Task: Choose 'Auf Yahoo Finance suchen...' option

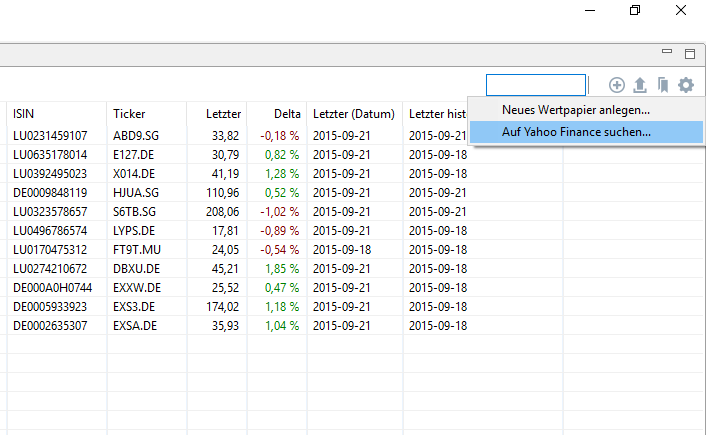Action: pyautogui.click(x=575, y=131)
